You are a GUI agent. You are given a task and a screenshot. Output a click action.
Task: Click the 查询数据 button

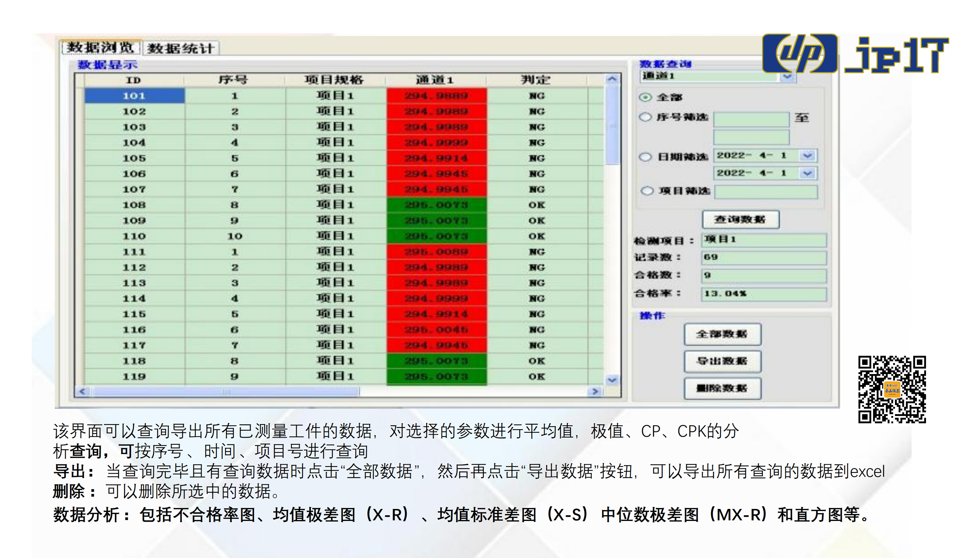pyautogui.click(x=740, y=220)
